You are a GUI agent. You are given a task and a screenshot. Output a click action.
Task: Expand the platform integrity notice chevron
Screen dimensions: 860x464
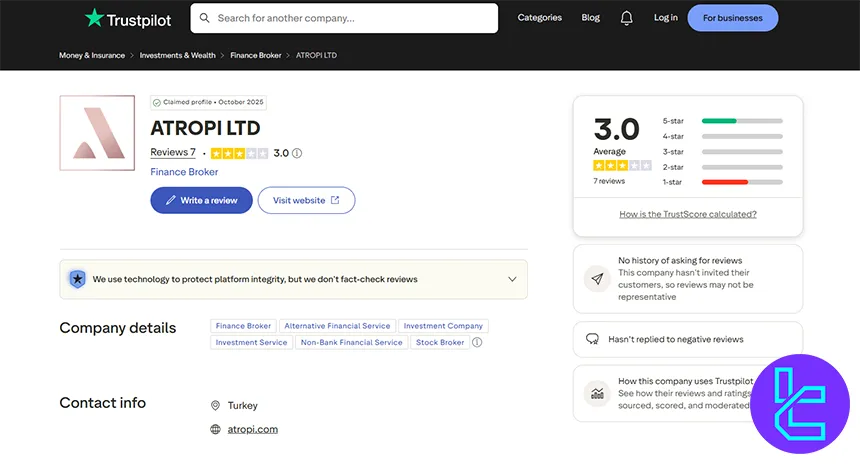[x=512, y=279]
